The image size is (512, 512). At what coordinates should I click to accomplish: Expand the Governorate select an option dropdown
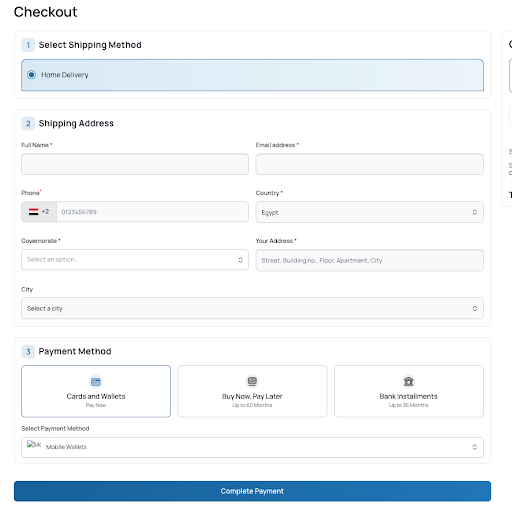135,260
